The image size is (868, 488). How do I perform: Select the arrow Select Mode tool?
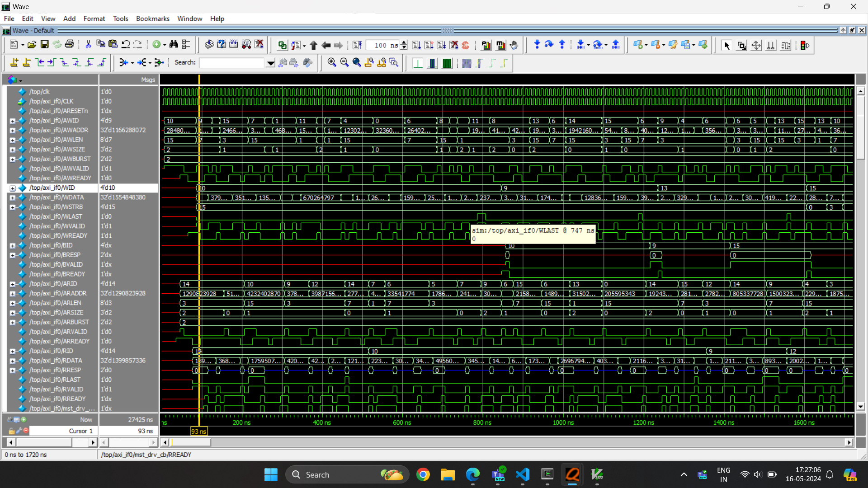coord(726,46)
